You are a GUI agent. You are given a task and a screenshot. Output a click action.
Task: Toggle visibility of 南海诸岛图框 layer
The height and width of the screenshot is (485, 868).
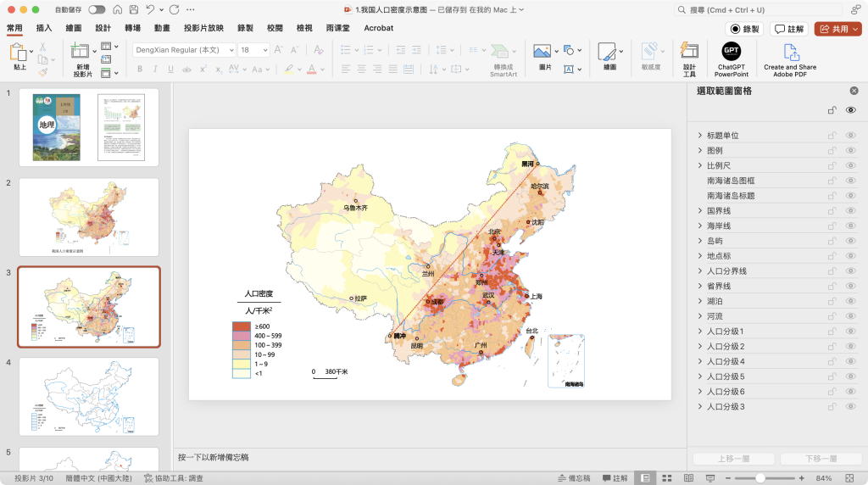[850, 181]
